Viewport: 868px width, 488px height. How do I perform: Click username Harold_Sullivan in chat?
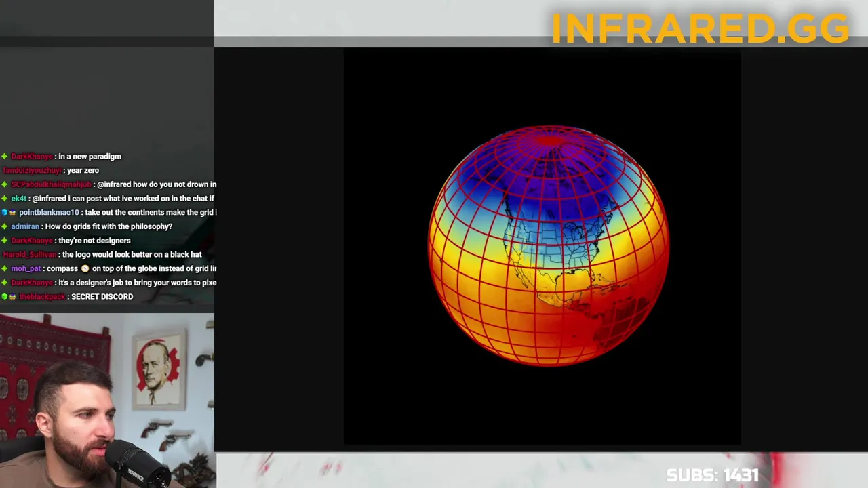(29, 255)
